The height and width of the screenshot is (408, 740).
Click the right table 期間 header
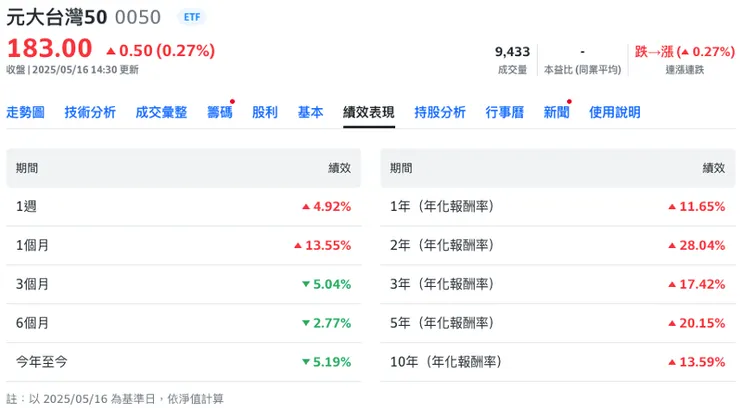point(401,168)
